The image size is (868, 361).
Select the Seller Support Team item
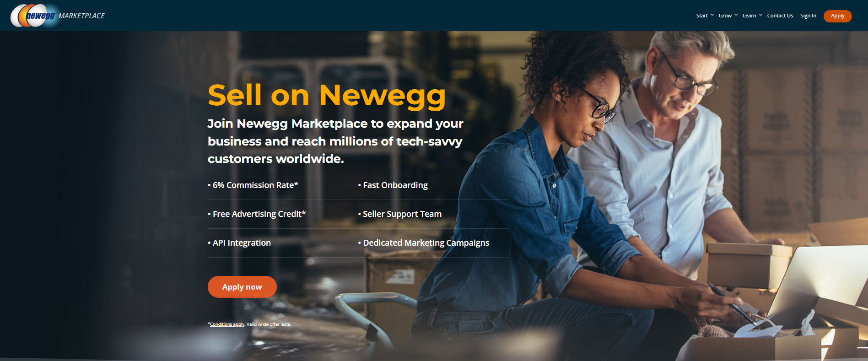coord(400,214)
